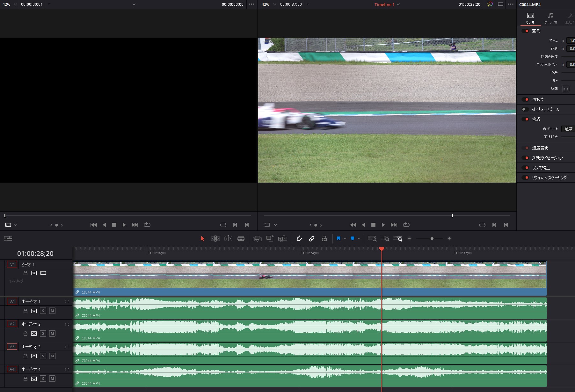The width and height of the screenshot is (575, 392).
Task: Select the arrow Selection mode tool
Action: (x=202, y=239)
